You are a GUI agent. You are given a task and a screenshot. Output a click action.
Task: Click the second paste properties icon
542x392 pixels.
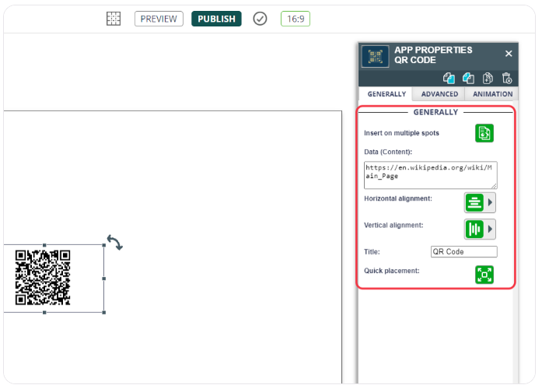468,79
